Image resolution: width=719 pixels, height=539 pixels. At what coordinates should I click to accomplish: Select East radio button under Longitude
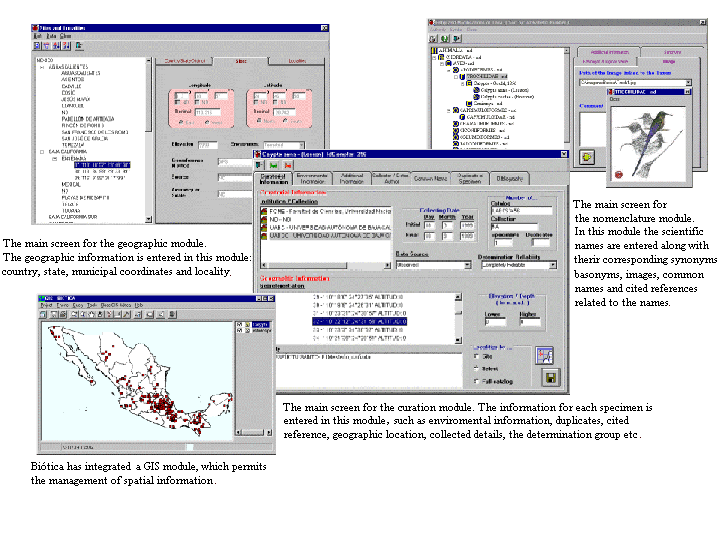pos(181,122)
